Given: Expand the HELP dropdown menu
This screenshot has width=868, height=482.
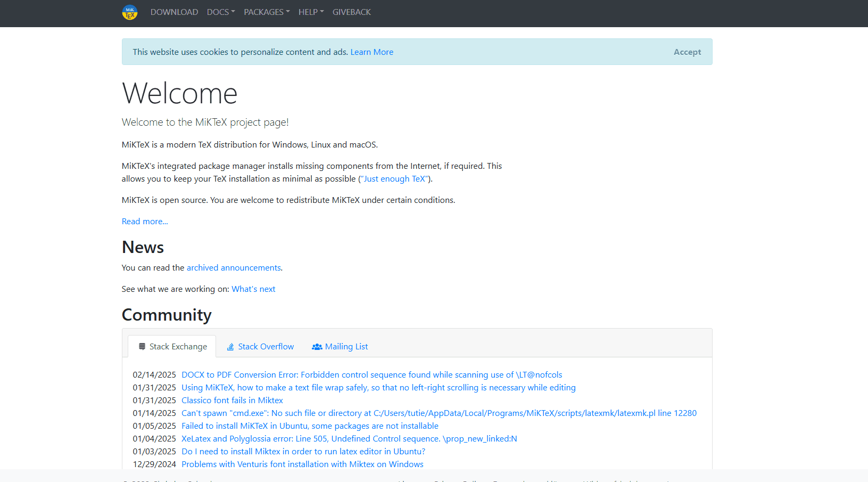Looking at the screenshot, I should tap(311, 12).
